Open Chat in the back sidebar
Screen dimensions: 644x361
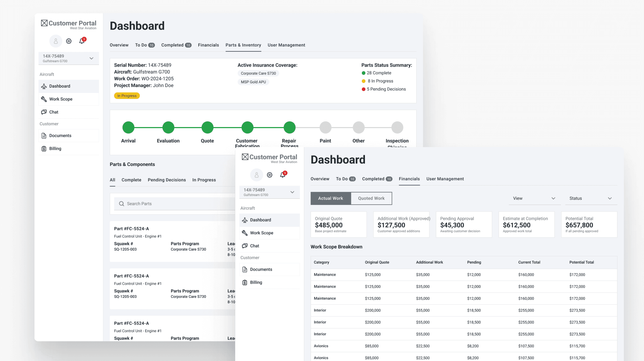point(54,112)
